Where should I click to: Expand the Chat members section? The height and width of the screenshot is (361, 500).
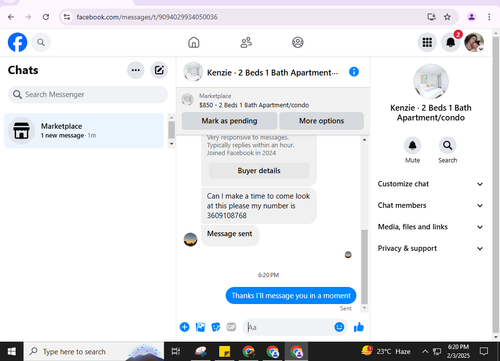coord(430,205)
